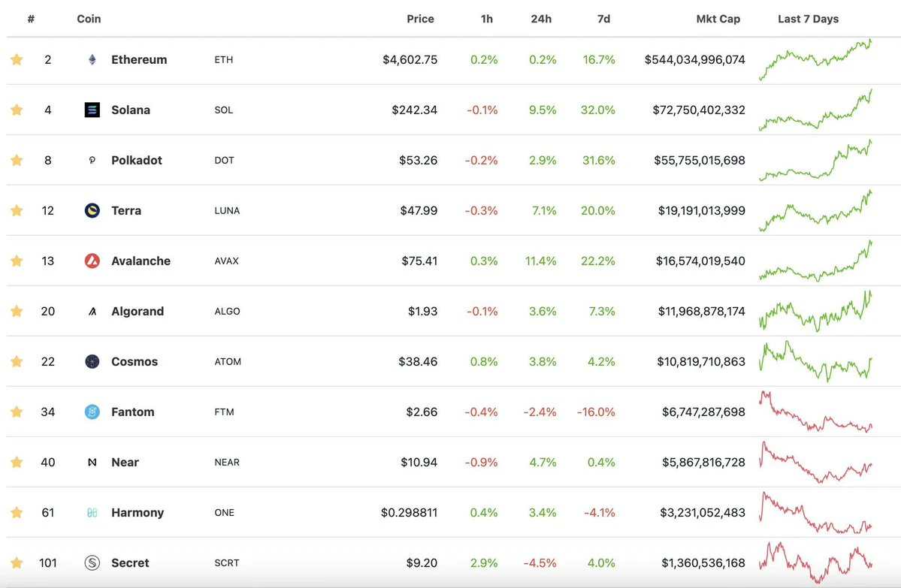The image size is (901, 588).
Task: Sort table by Coin column header
Action: pos(89,19)
